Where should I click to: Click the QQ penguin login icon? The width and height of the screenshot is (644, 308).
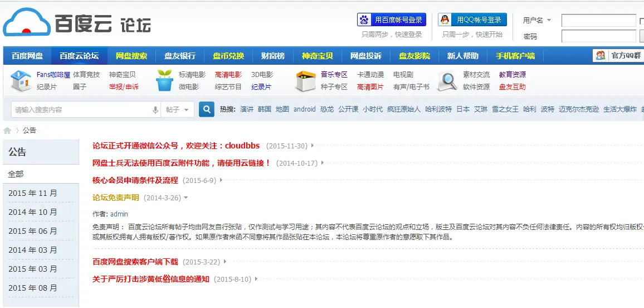(x=445, y=20)
